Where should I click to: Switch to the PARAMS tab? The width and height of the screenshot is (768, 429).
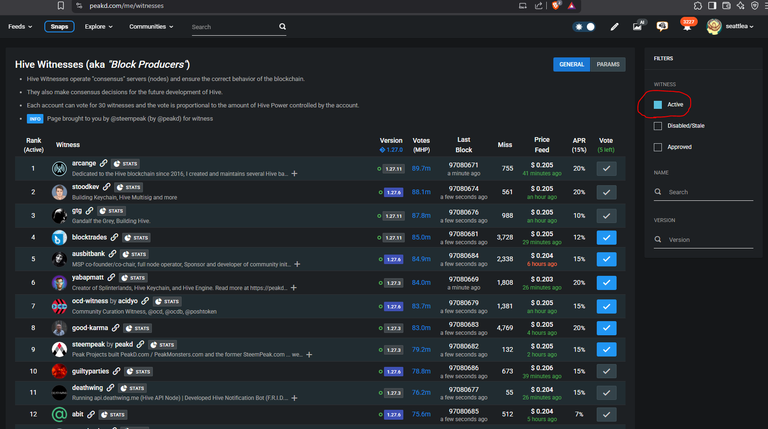(608, 64)
